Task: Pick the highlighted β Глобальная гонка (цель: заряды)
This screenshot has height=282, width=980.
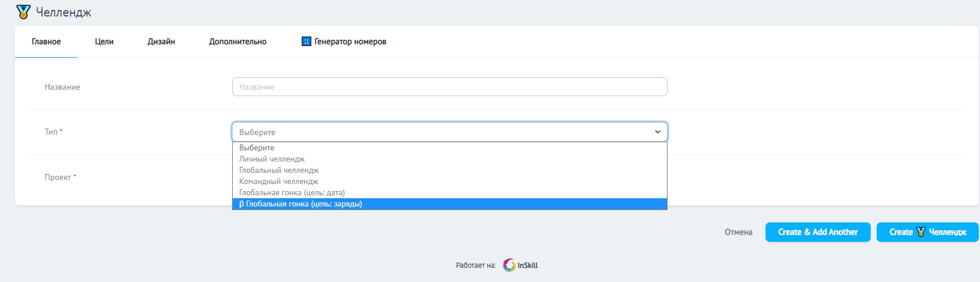Action: pos(301,204)
